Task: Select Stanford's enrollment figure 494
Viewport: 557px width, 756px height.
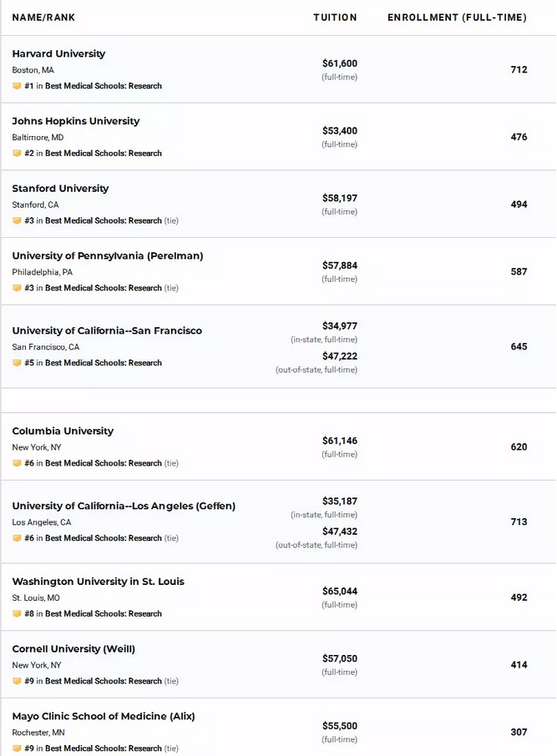Action: 519,205
